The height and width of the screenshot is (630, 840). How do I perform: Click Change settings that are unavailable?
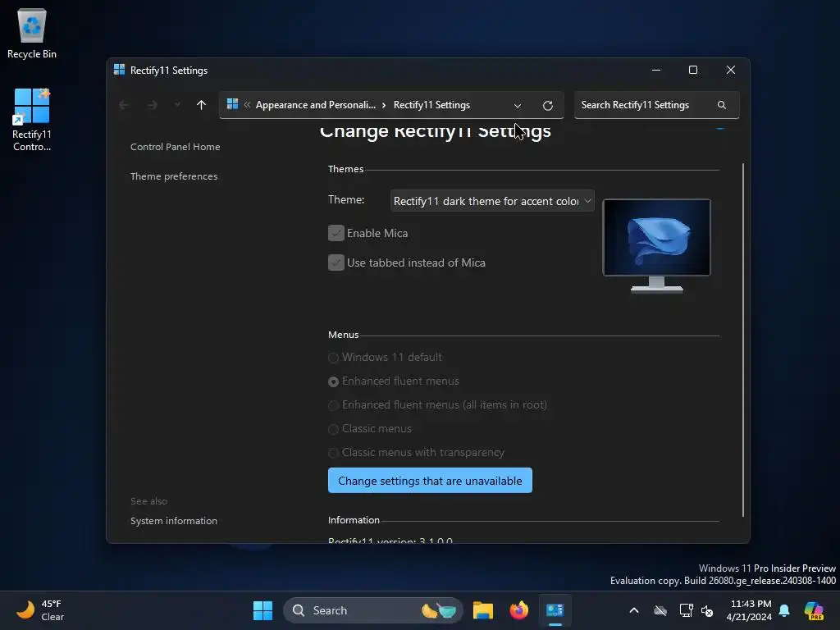coord(430,481)
